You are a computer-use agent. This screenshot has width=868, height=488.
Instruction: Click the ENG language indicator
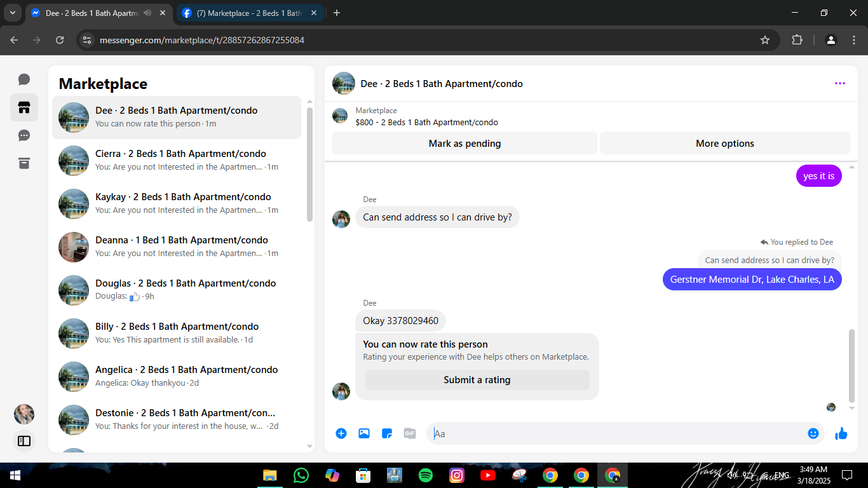[782, 475]
